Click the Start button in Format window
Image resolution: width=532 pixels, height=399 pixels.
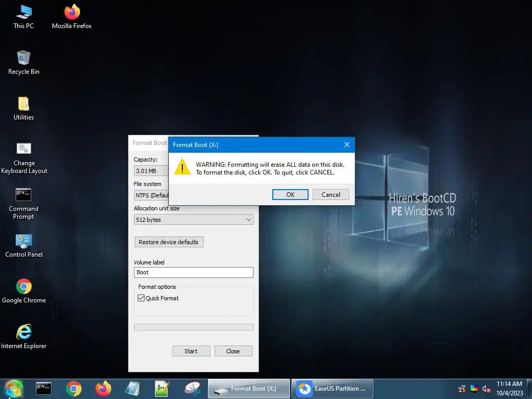click(x=191, y=351)
